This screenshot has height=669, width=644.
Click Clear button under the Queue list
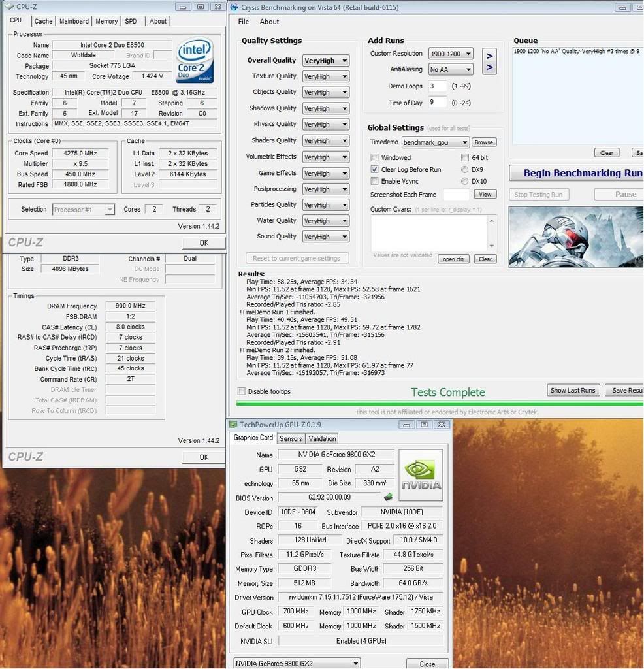coord(607,153)
